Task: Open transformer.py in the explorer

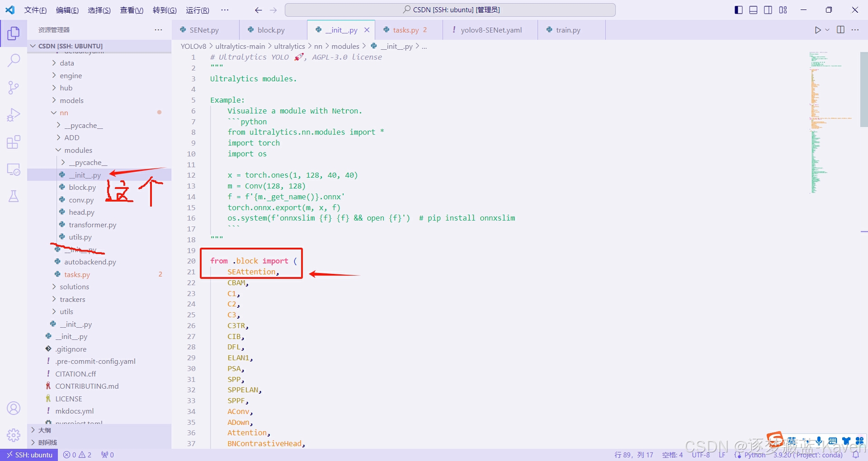Action: [99, 225]
